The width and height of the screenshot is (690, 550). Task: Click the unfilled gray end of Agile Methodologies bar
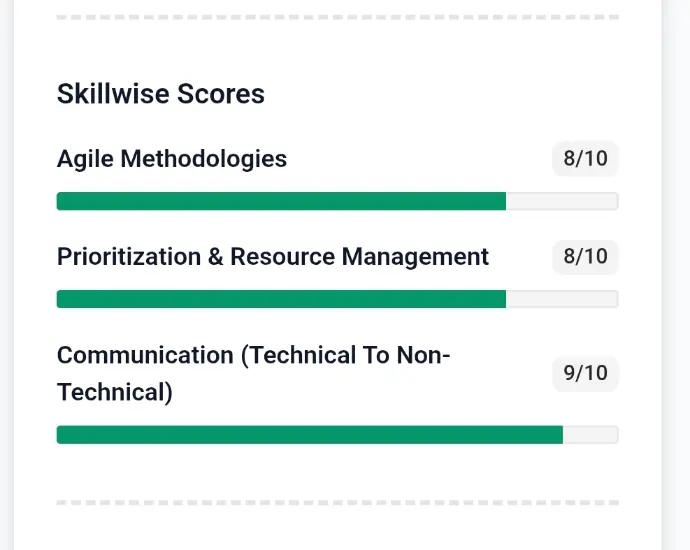[x=561, y=201]
